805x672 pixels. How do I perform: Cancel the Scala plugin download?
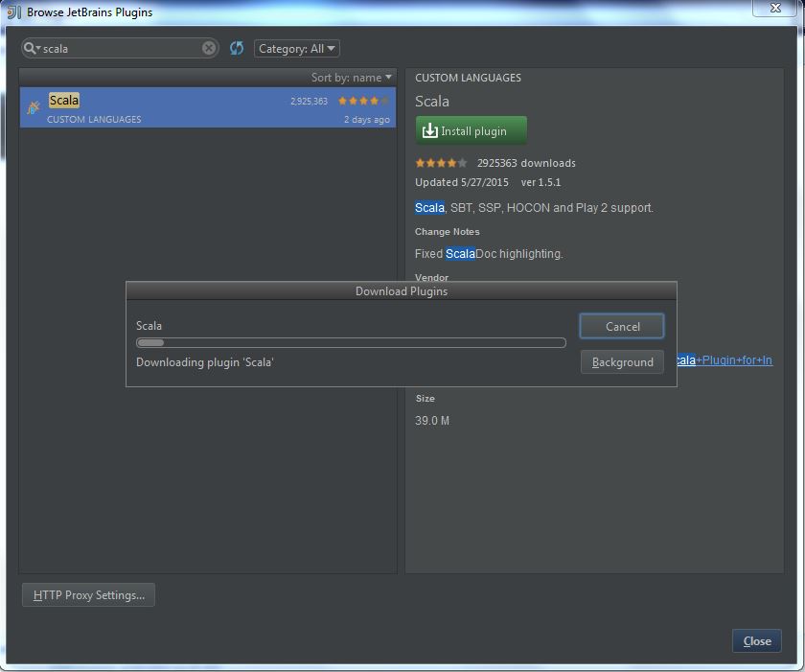click(x=622, y=327)
